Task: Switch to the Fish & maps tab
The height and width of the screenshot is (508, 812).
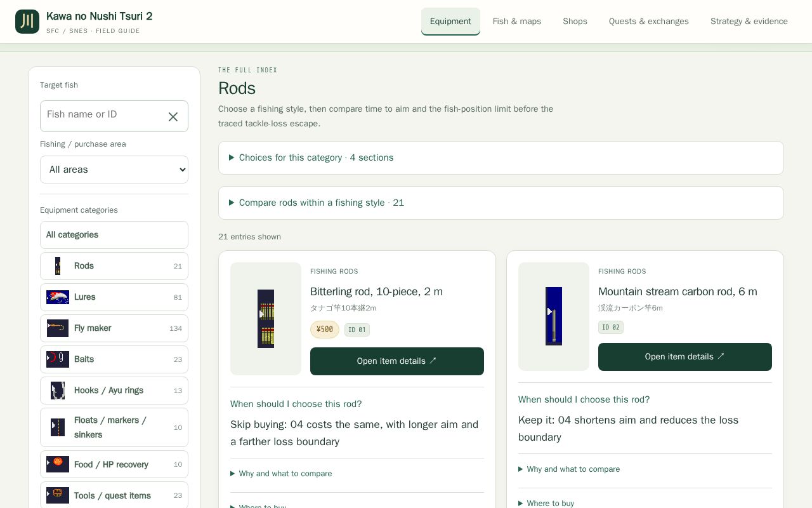Action: pyautogui.click(x=517, y=22)
